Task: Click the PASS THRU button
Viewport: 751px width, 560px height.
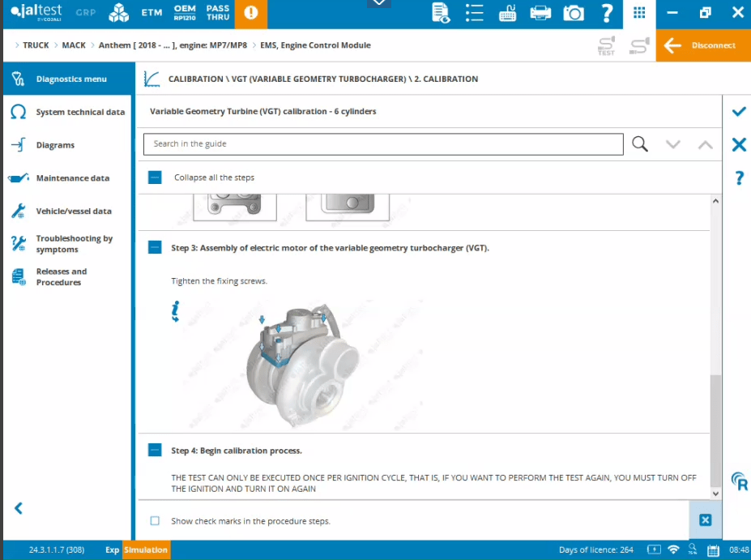Action: coord(218,13)
